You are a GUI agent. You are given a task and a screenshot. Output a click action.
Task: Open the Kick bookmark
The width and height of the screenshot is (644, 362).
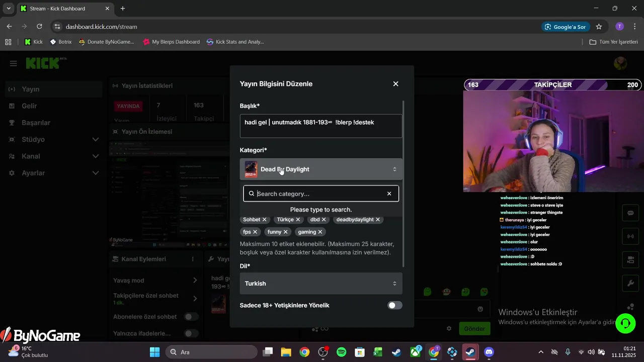click(x=34, y=42)
